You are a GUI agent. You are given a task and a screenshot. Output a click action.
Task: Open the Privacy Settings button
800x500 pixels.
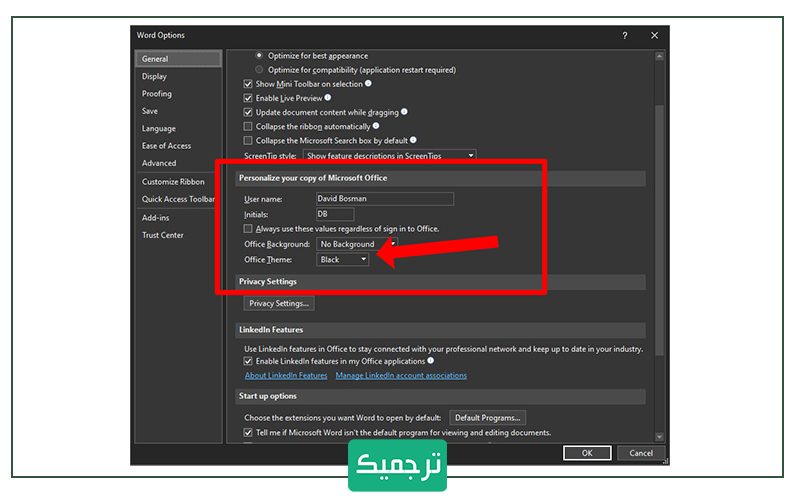coord(279,304)
